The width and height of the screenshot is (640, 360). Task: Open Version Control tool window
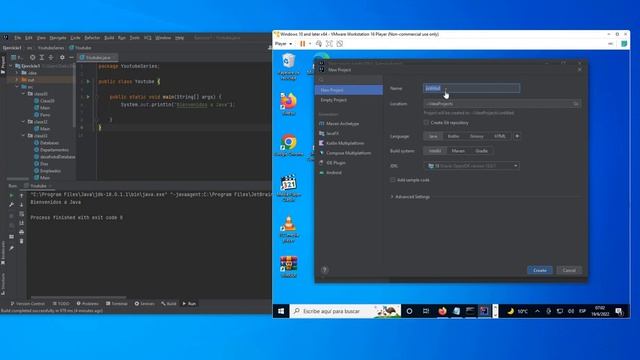pyautogui.click(x=27, y=304)
